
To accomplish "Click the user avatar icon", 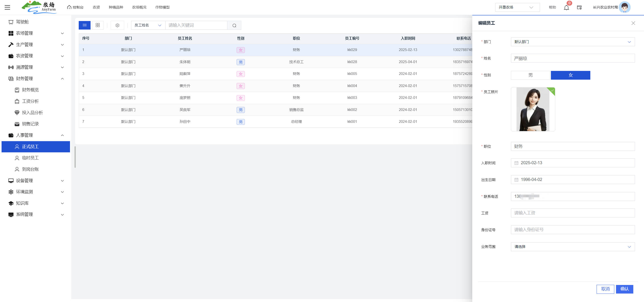I will (x=624, y=7).
